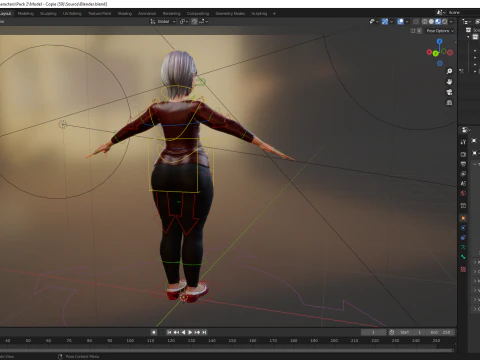Open the snapping options dropdown
480x360 pixels.
pyautogui.click(x=203, y=22)
